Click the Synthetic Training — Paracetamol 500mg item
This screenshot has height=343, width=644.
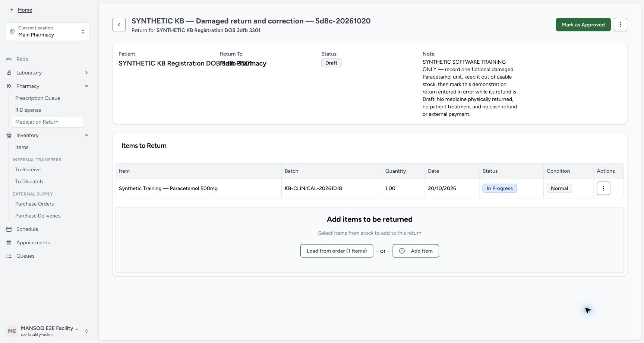click(x=168, y=188)
